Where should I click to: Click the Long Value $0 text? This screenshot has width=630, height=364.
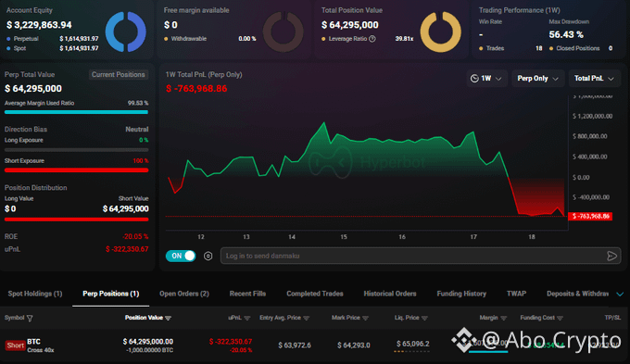(10, 208)
